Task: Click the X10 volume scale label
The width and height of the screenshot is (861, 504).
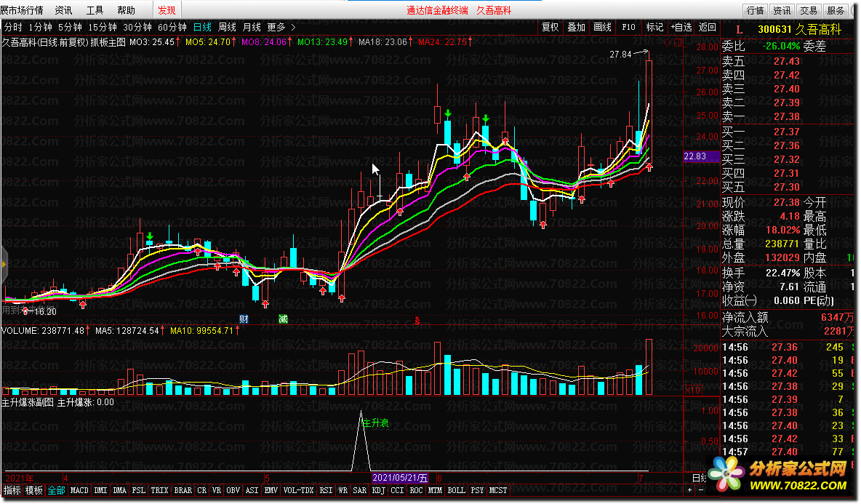Action: (x=692, y=390)
